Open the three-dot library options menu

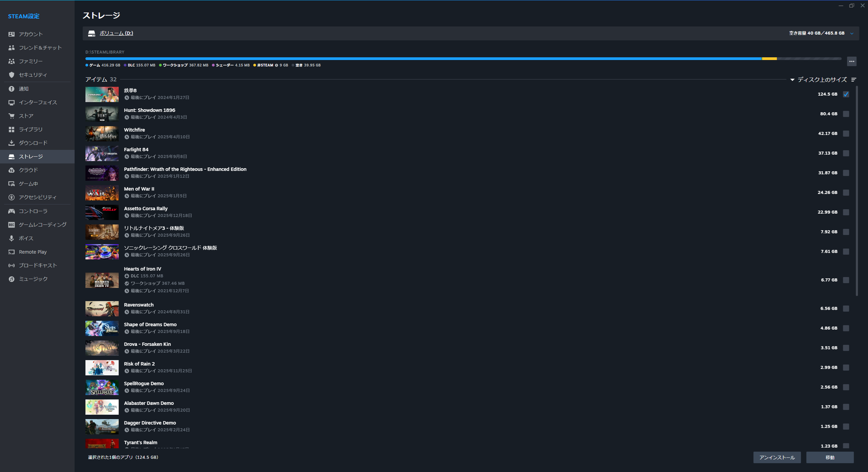[851, 61]
